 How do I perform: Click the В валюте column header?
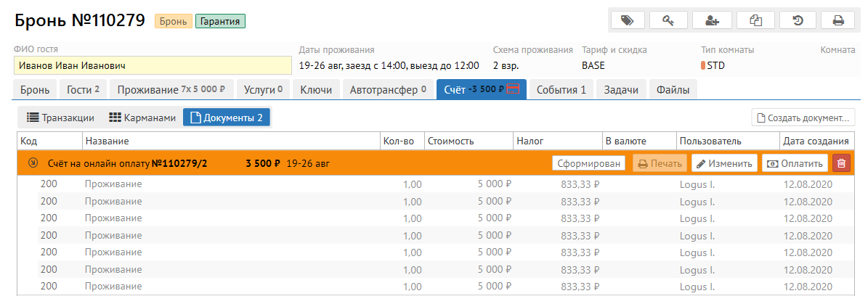(x=639, y=141)
